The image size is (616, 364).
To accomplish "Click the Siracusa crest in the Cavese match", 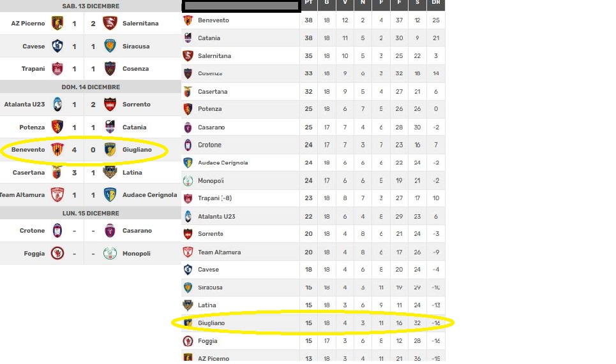I will tap(110, 47).
